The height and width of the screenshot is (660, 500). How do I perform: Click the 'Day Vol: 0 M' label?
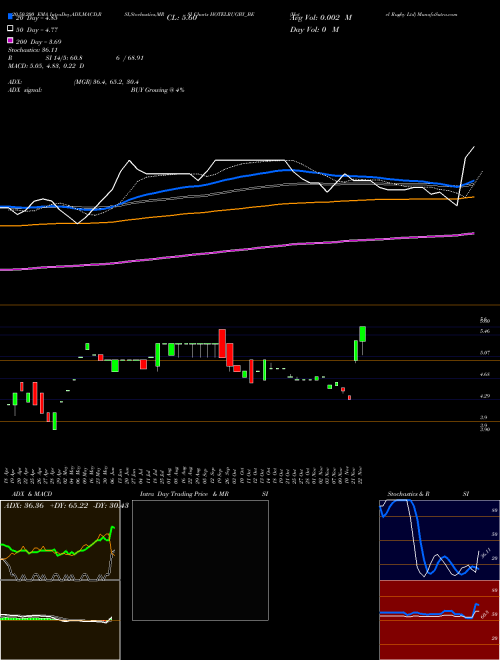(x=314, y=29)
